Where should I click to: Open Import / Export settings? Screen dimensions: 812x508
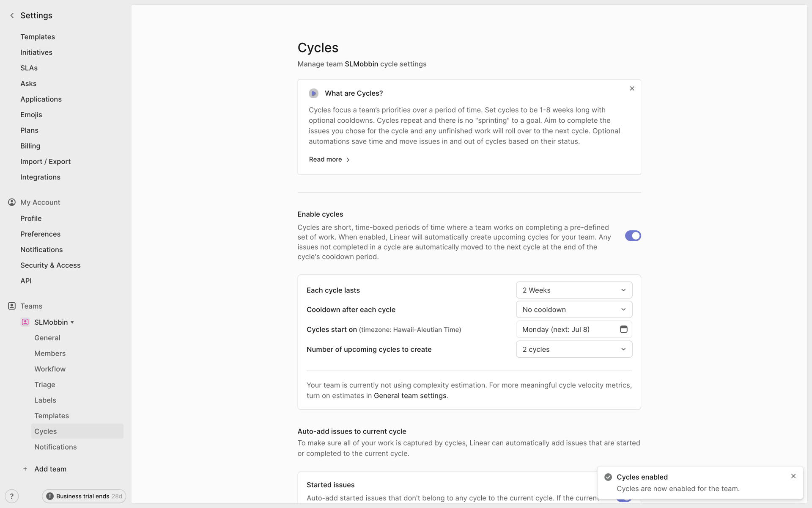tap(45, 162)
